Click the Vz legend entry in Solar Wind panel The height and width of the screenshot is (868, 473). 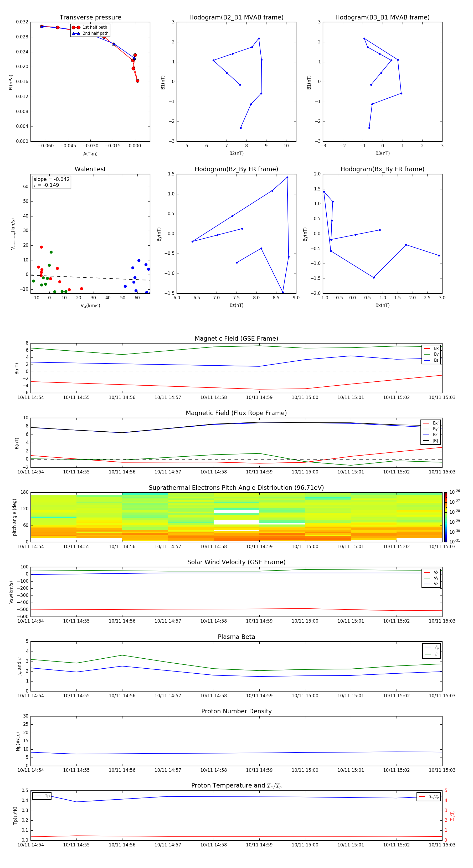pos(431,584)
